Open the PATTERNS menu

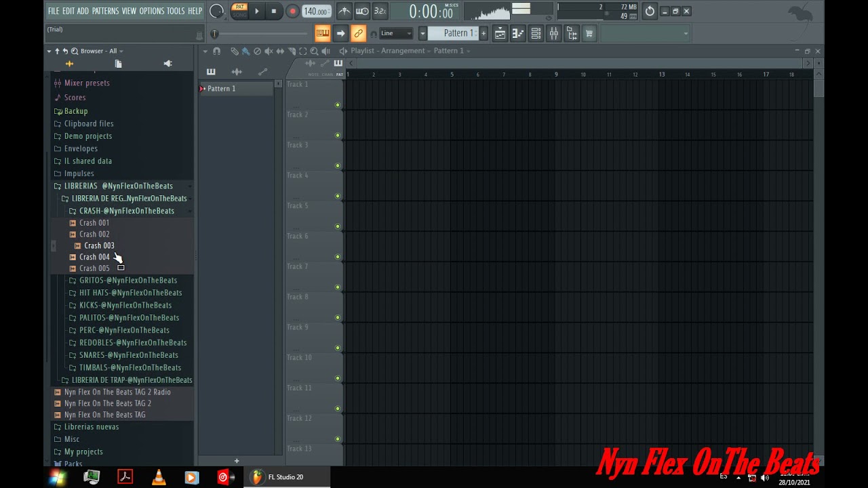105,12
